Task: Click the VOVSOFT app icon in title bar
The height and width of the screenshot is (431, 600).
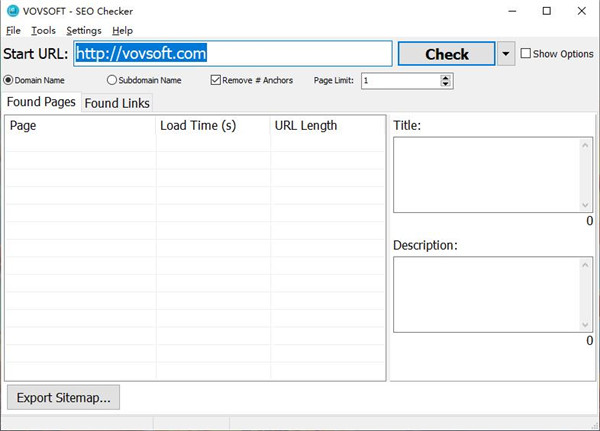Action: coord(11,11)
